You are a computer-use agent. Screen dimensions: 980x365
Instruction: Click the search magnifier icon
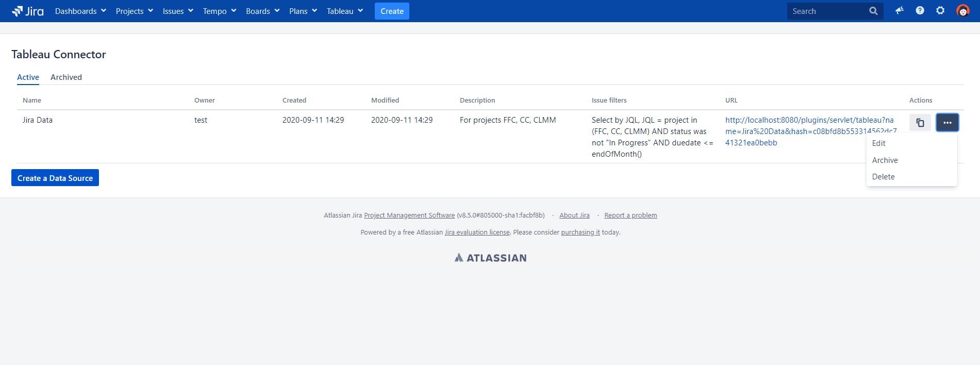click(873, 11)
